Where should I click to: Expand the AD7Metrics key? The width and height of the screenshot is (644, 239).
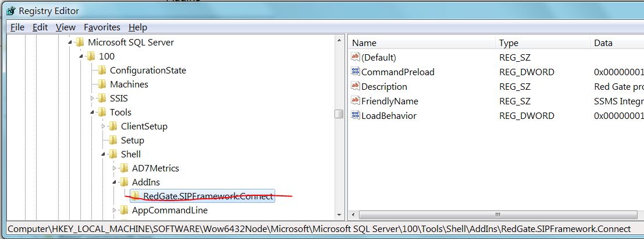tap(114, 168)
